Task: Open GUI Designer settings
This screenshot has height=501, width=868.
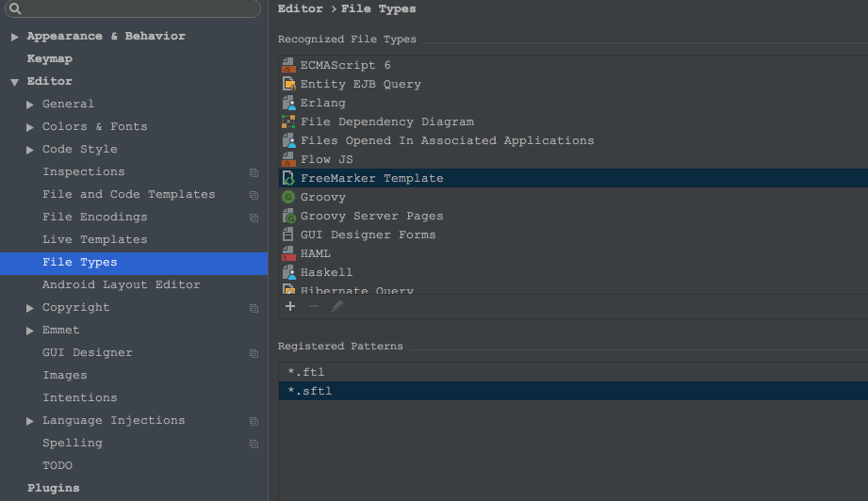Action: click(x=88, y=353)
